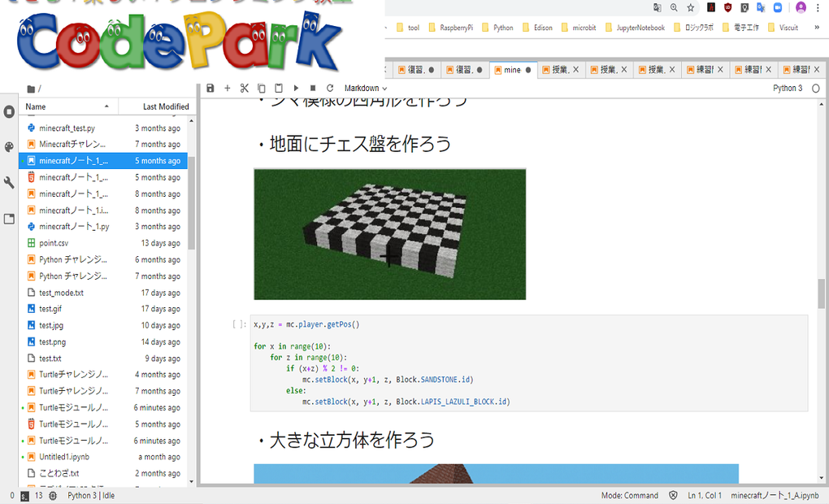Switch to the mine notebook tab
The image size is (829, 504).
point(513,70)
